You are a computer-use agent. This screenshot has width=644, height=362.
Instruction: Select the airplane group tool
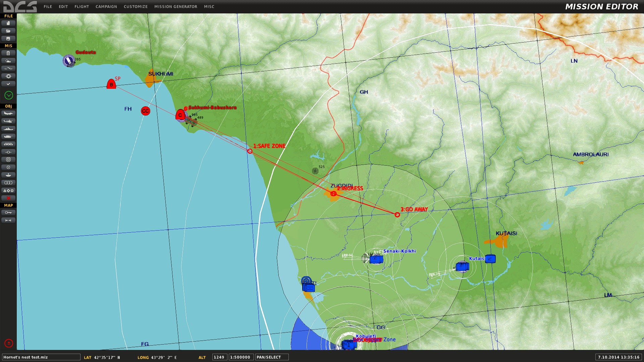click(x=8, y=113)
